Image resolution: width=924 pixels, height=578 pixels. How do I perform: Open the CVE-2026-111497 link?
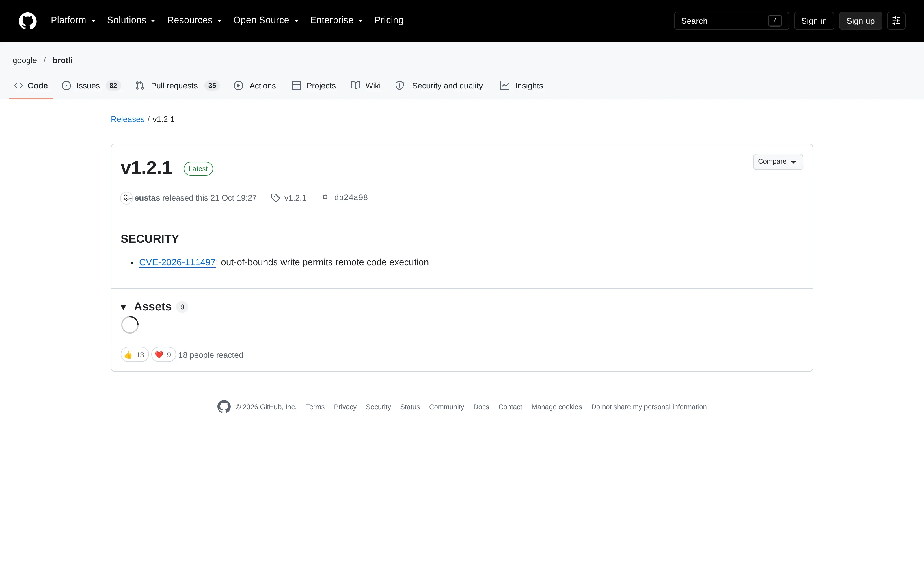pos(177,262)
